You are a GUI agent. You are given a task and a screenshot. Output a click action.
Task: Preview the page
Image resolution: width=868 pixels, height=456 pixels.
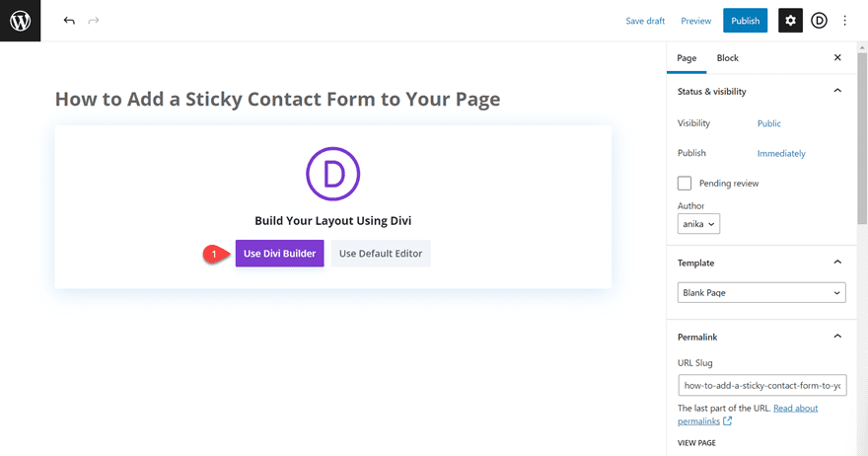(x=695, y=21)
